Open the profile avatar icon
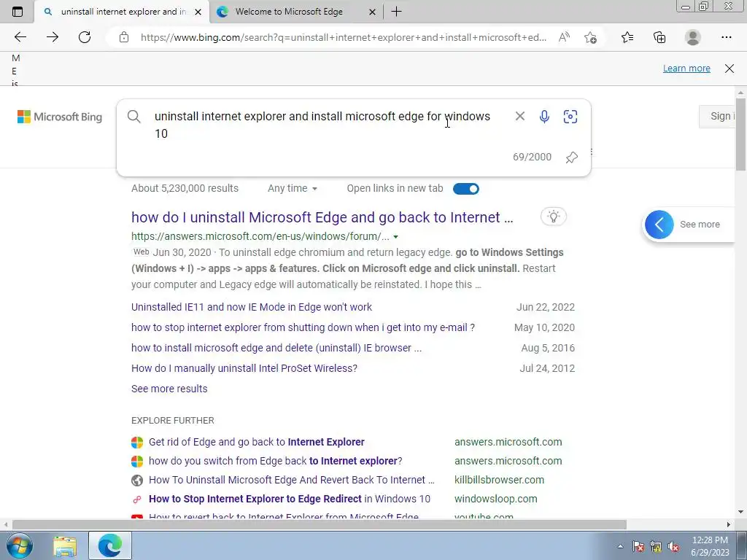747x560 pixels. (x=693, y=37)
